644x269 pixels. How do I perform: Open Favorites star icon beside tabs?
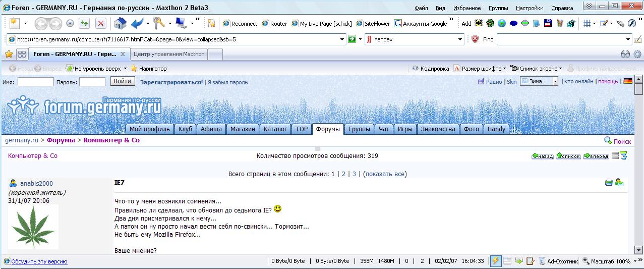[9, 54]
